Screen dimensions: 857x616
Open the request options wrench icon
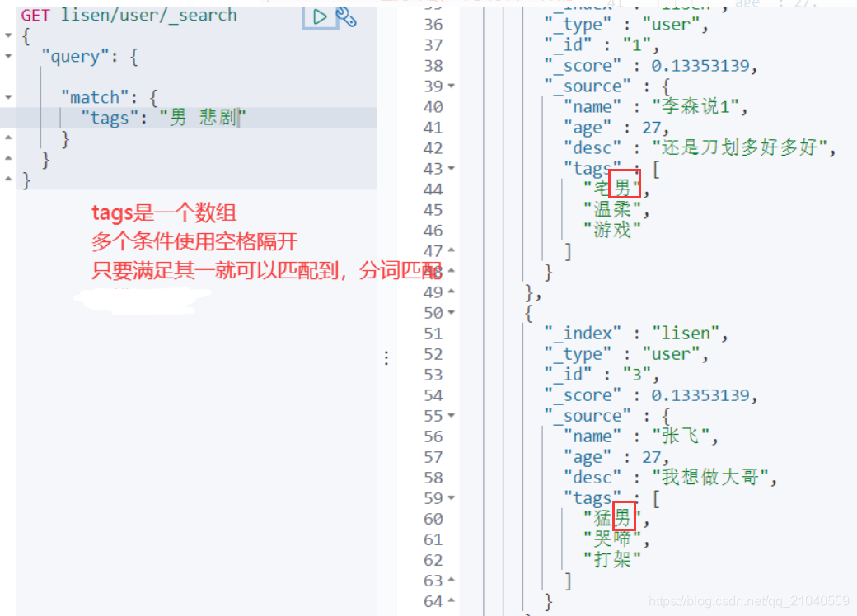346,18
